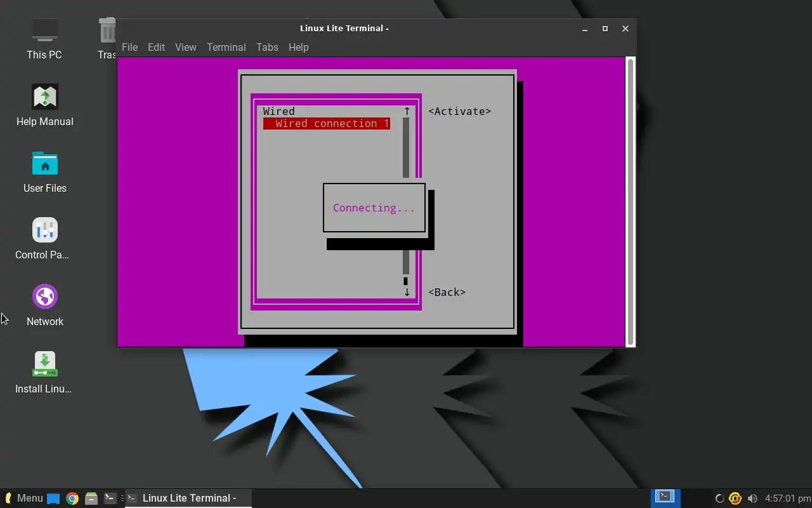Screen dimensions: 812x508
Task: Click the clock showing 4:57:01 pm
Action: point(788,498)
